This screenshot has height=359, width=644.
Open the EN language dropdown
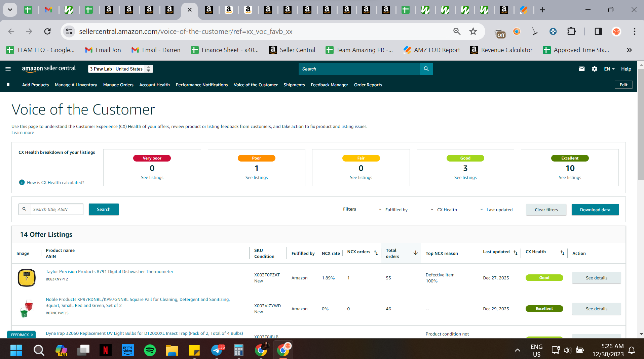tap(609, 69)
